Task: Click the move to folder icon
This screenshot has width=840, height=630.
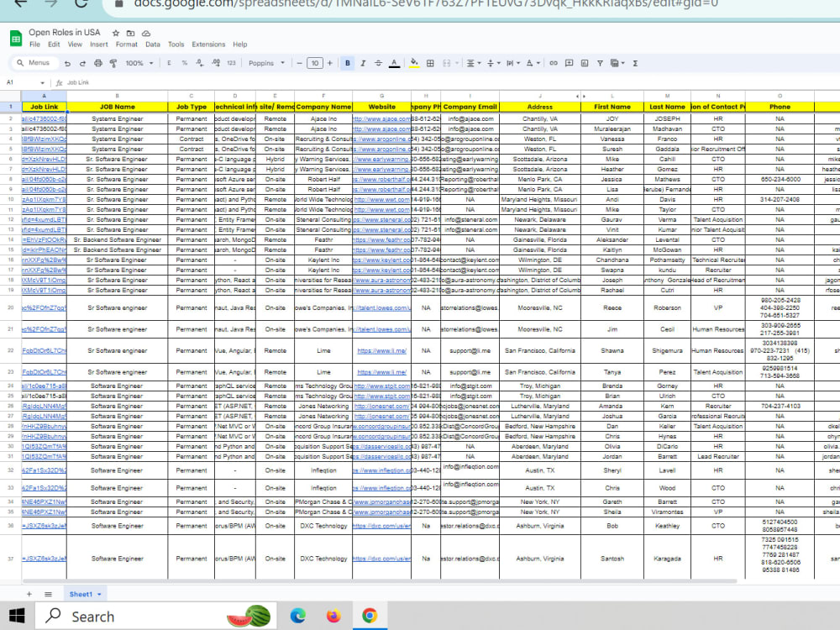Action: (x=130, y=33)
